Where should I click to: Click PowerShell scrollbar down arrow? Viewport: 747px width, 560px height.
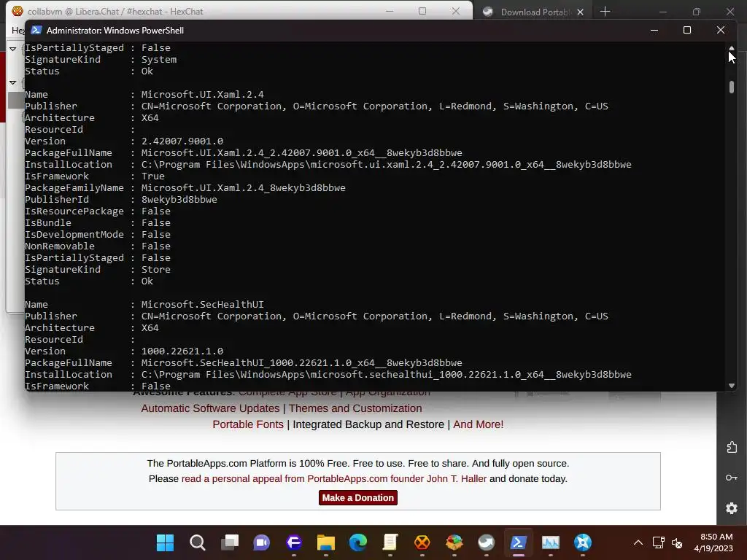tap(732, 386)
